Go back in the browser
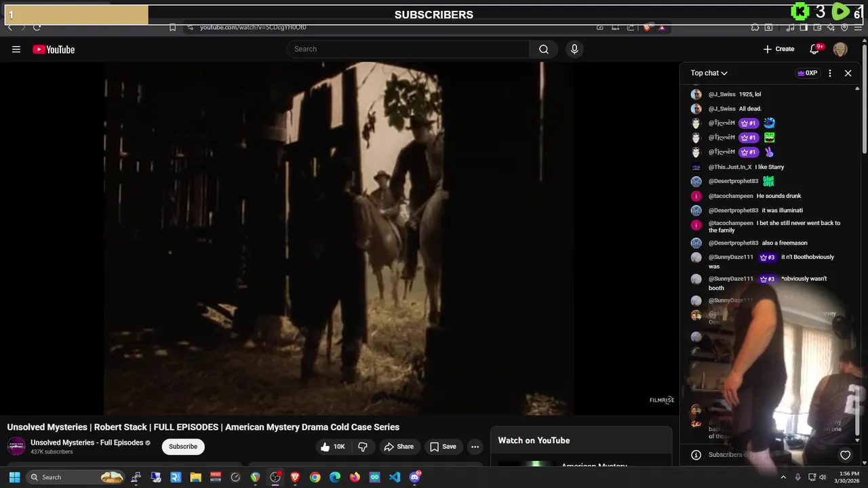 (x=9, y=27)
